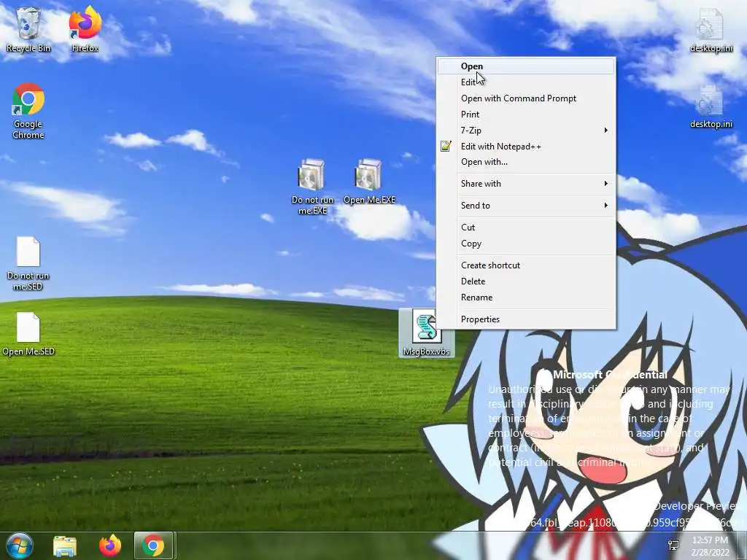Click the "MsgBox.vbs" file name label
The image size is (747, 560).
coord(426,351)
